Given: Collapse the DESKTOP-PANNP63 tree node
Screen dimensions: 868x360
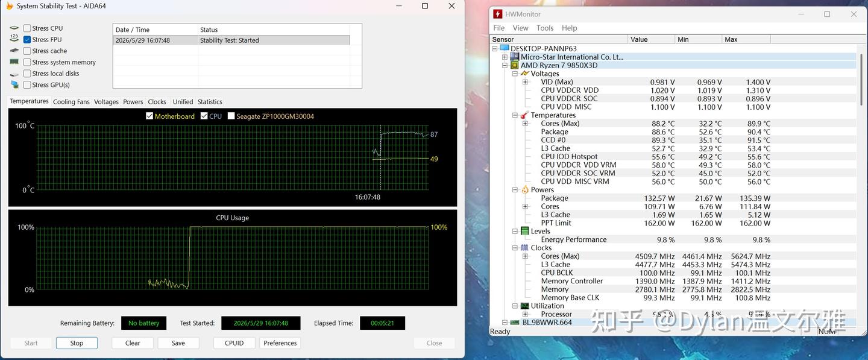Looking at the screenshot, I should coord(495,49).
